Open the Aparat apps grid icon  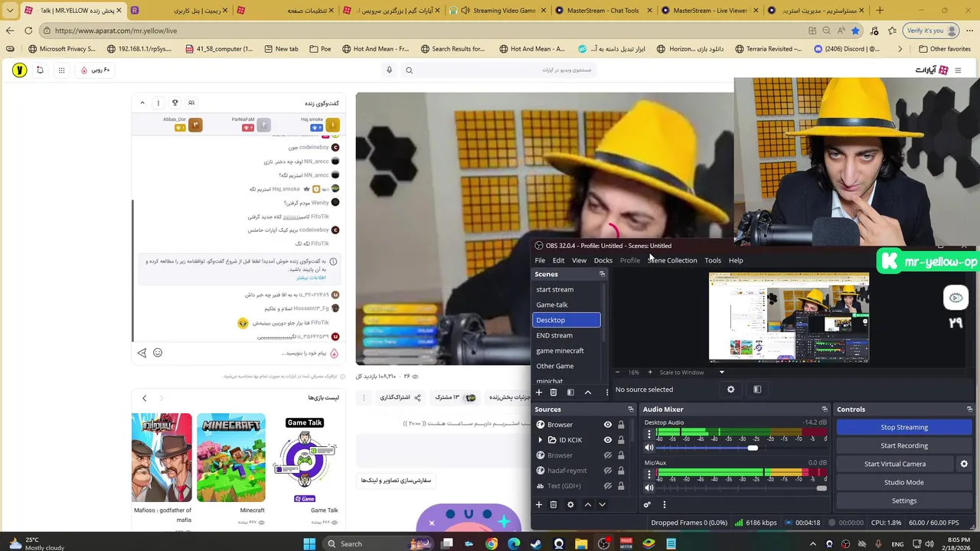(x=61, y=70)
